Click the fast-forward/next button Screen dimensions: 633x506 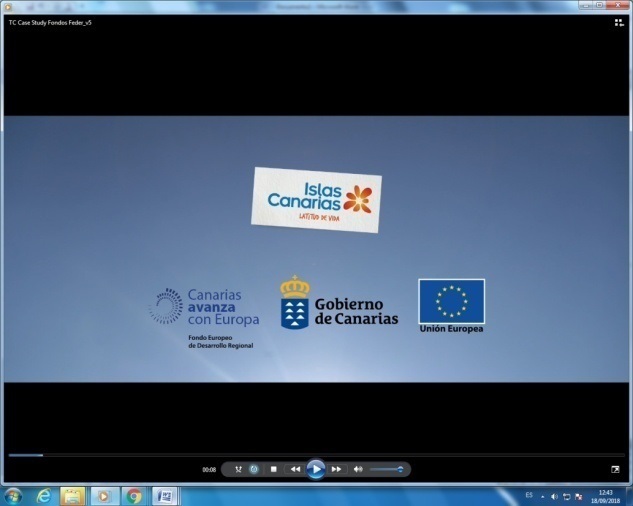click(336, 469)
